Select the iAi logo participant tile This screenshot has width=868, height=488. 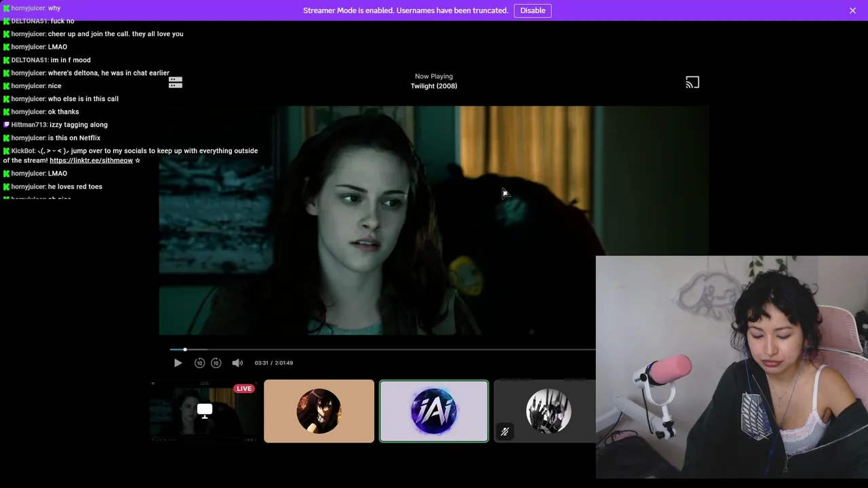[434, 411]
